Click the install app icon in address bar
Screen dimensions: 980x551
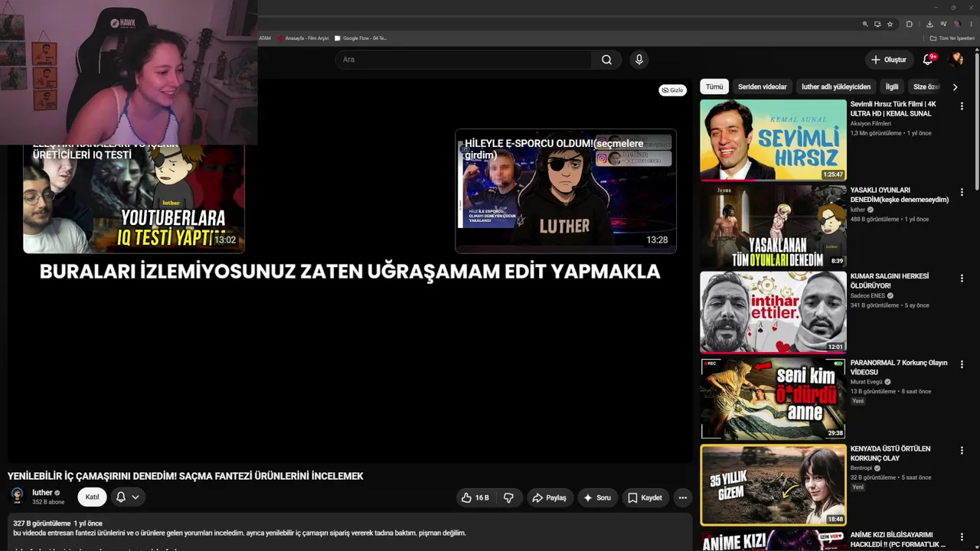[877, 24]
